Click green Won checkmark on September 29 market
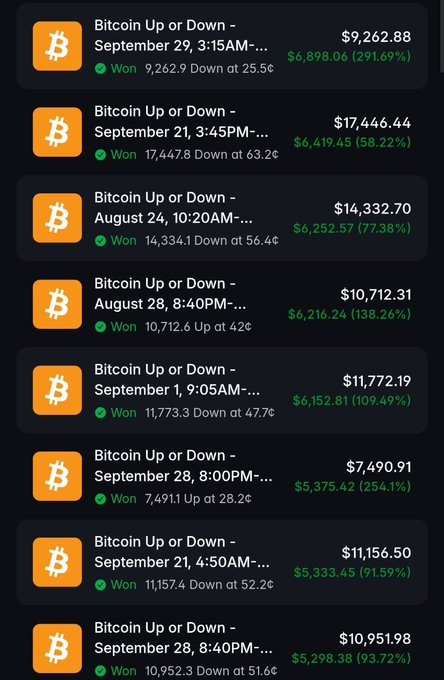Screen dimensions: 444x680 coord(100,69)
